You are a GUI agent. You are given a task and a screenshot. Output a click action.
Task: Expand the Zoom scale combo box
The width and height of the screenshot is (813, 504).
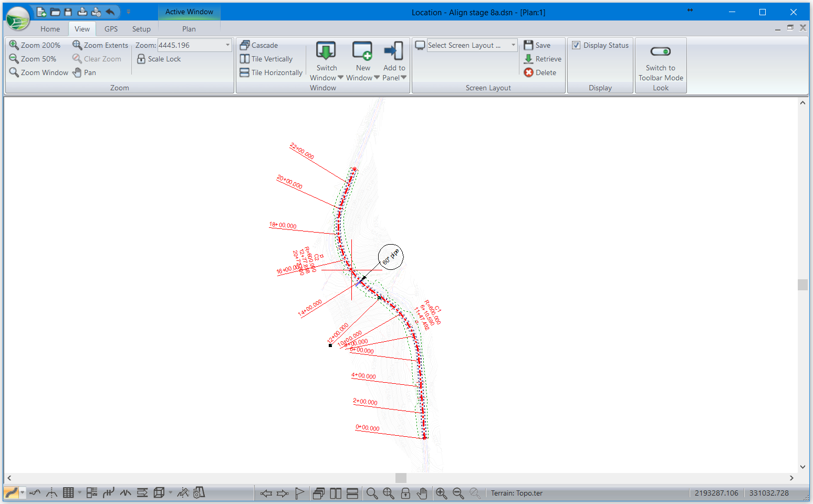tap(227, 45)
